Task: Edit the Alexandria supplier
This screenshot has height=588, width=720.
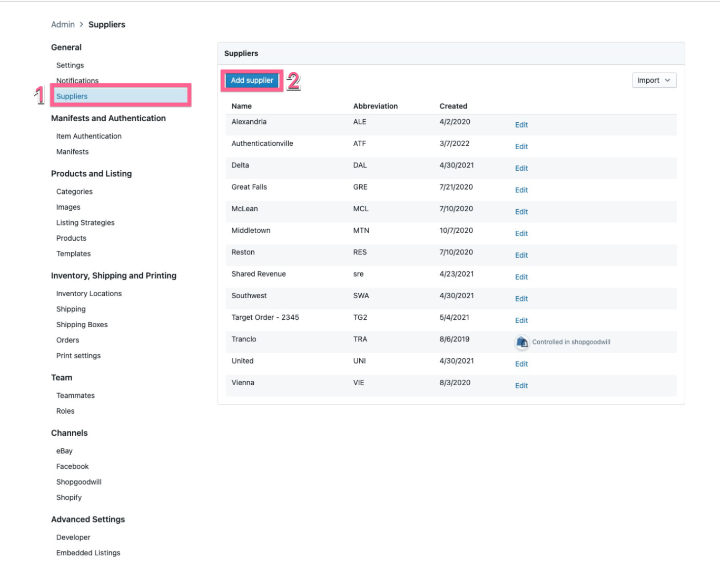Action: point(521,125)
